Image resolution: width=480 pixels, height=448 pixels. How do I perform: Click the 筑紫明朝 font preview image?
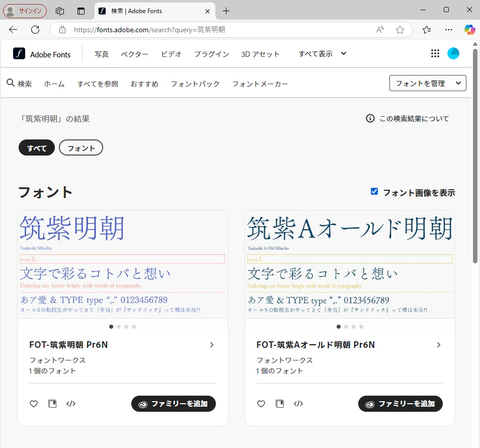(x=123, y=264)
